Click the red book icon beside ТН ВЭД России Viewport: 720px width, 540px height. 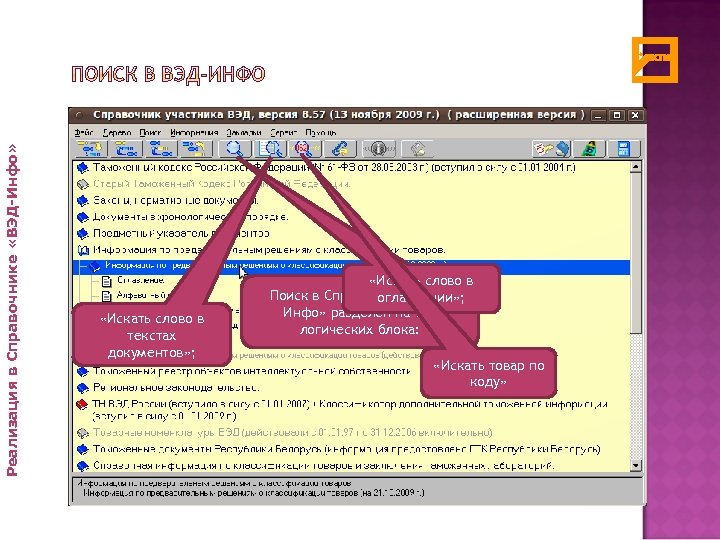[82, 405]
